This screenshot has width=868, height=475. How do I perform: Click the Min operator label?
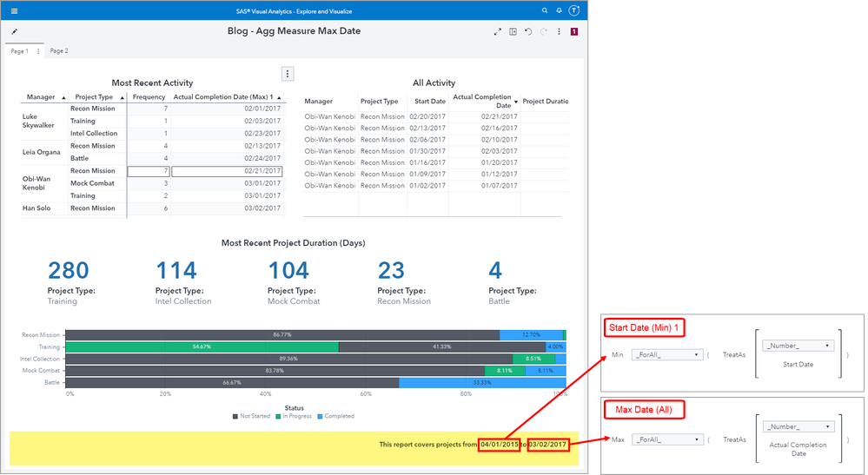click(617, 355)
